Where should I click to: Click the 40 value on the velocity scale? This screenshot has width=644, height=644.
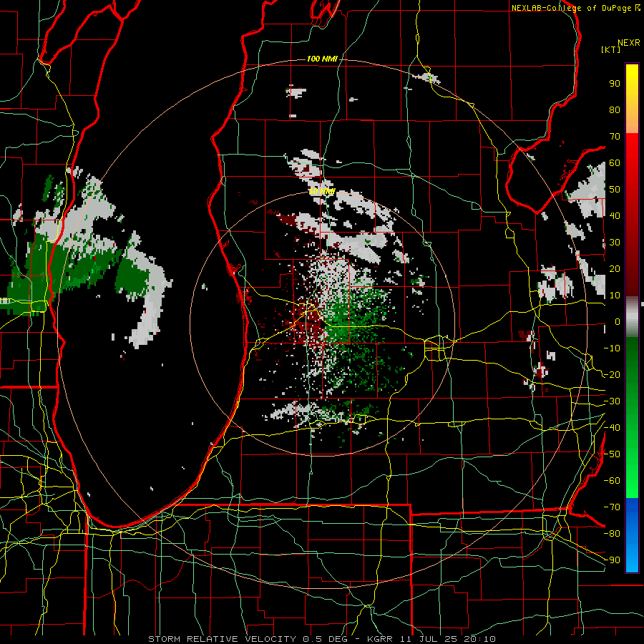tap(615, 216)
